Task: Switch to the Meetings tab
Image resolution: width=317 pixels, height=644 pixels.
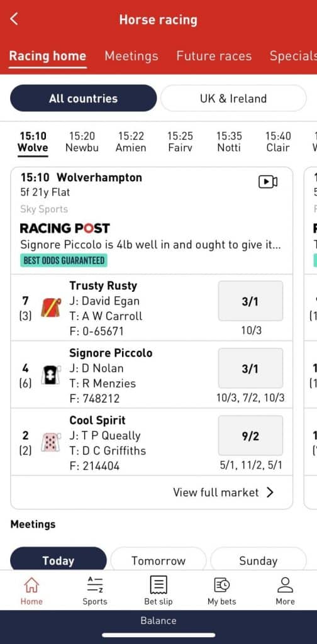Action: click(131, 56)
